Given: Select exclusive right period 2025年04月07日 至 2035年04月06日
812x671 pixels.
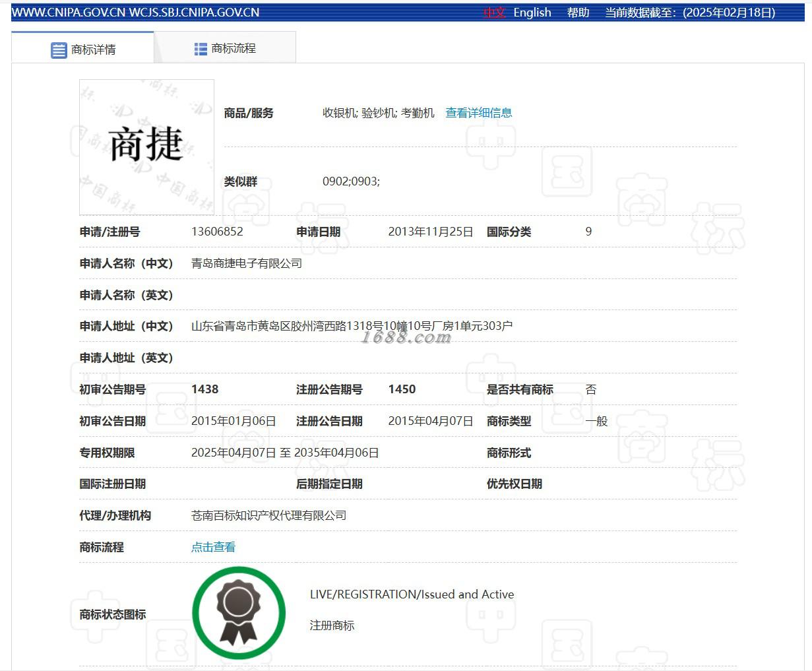Looking at the screenshot, I should tap(285, 453).
